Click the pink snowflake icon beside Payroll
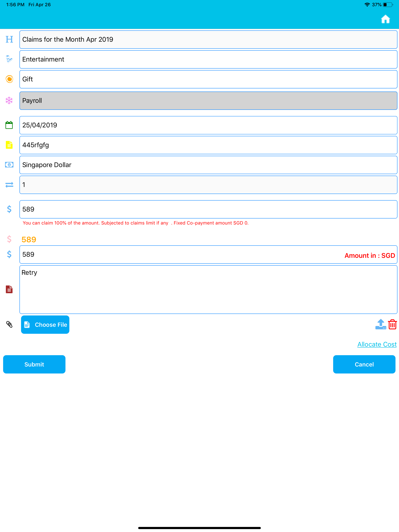The height and width of the screenshot is (532, 399). 9,100
